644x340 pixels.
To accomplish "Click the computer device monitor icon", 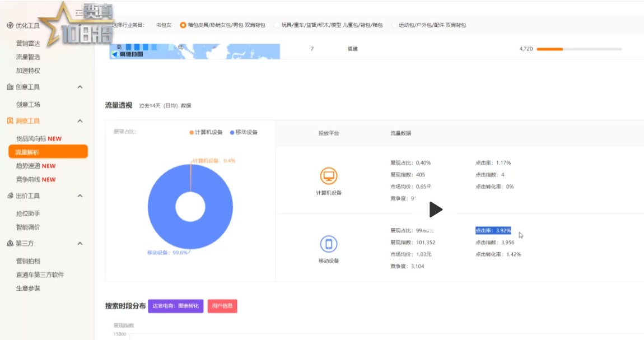I will point(329,176).
